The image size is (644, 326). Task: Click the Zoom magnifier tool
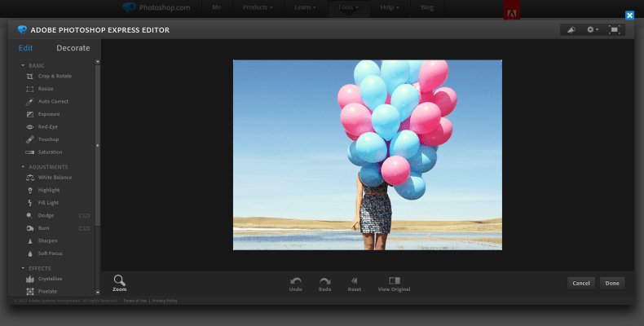[120, 284]
